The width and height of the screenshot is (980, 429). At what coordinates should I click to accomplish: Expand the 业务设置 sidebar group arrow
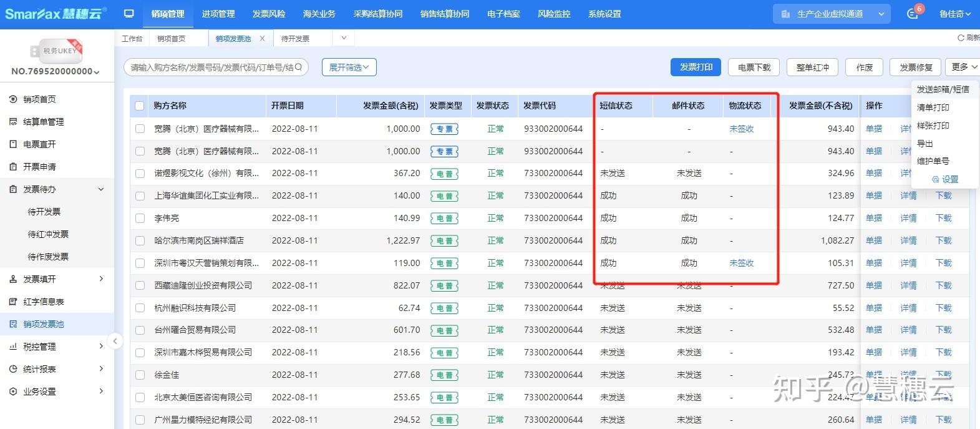click(x=101, y=392)
